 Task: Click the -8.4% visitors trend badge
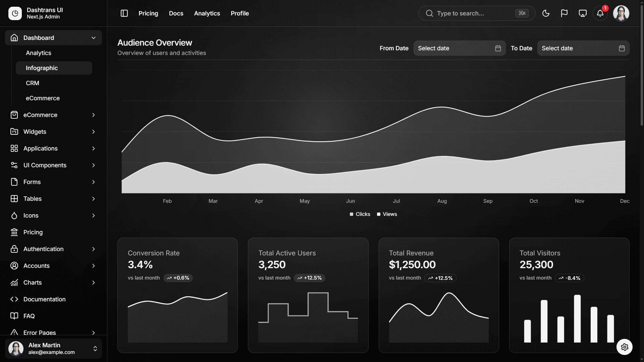point(570,278)
